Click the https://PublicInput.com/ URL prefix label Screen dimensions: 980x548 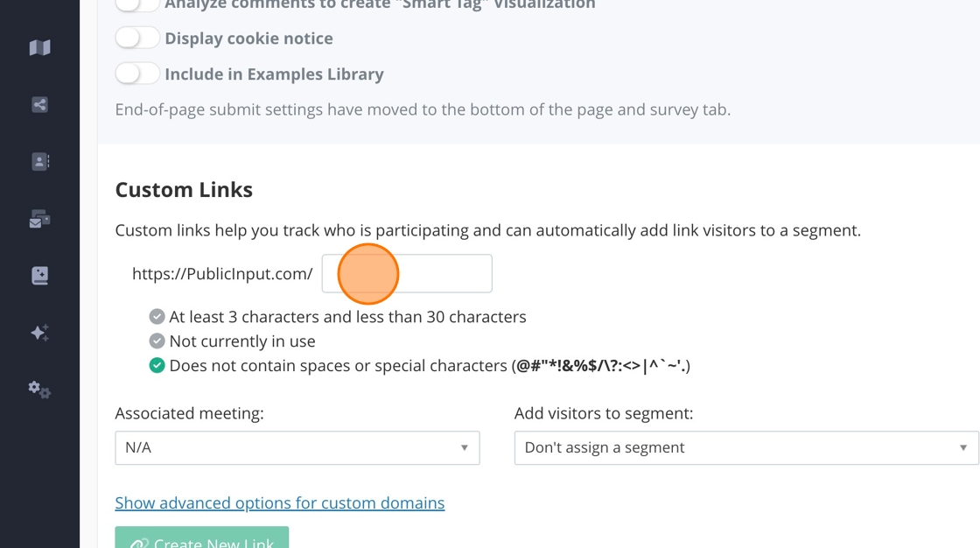point(222,274)
